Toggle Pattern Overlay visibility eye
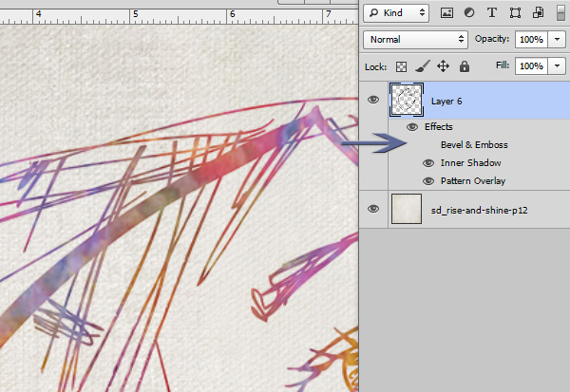The height and width of the screenshot is (392, 570). 428,181
